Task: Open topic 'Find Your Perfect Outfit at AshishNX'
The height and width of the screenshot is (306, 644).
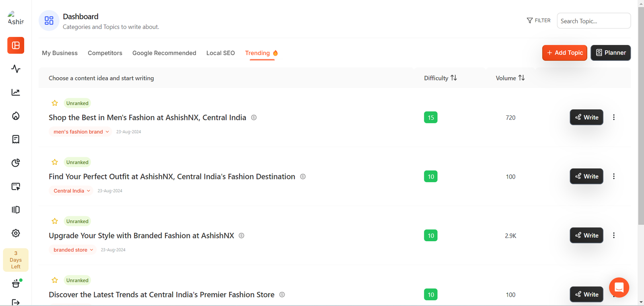Action: [x=172, y=177]
